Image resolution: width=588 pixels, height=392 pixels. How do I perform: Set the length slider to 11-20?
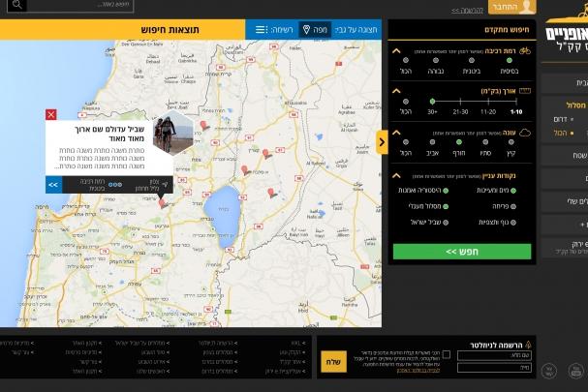pos(488,102)
